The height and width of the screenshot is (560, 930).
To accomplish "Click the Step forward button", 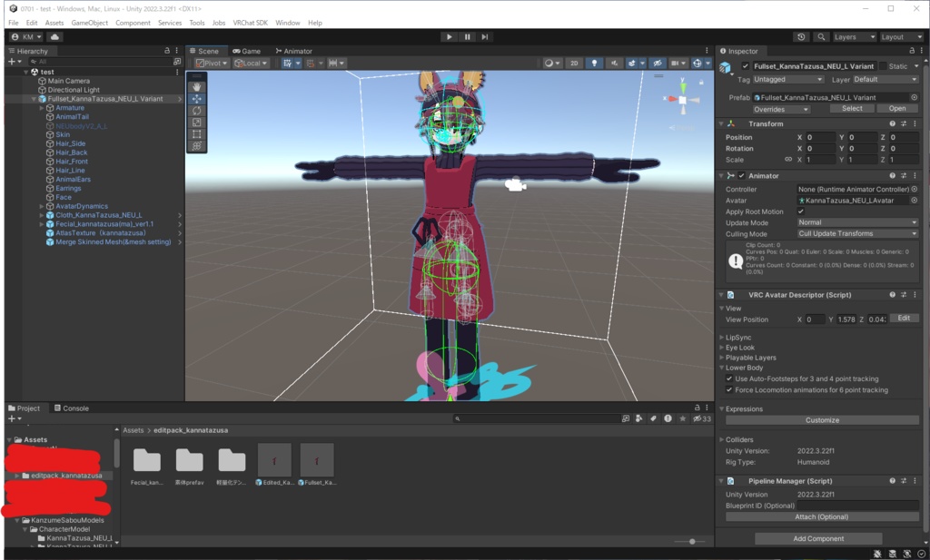I will point(485,36).
